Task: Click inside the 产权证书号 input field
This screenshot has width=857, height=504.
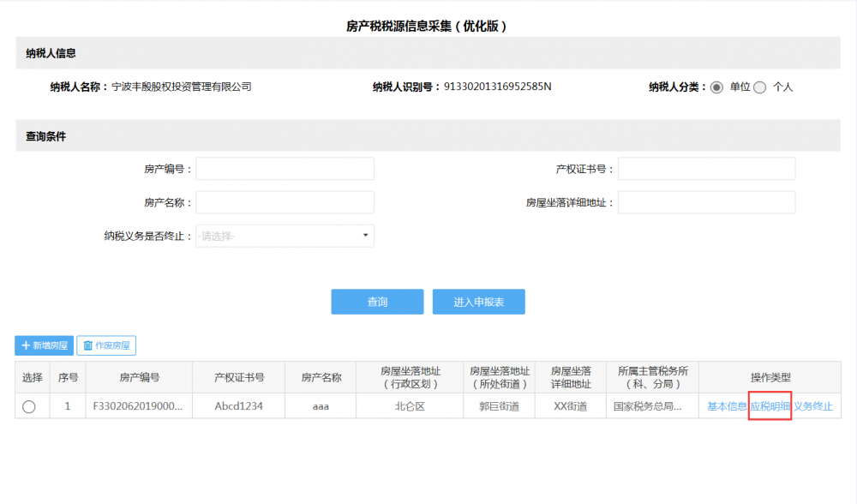Action: 706,168
